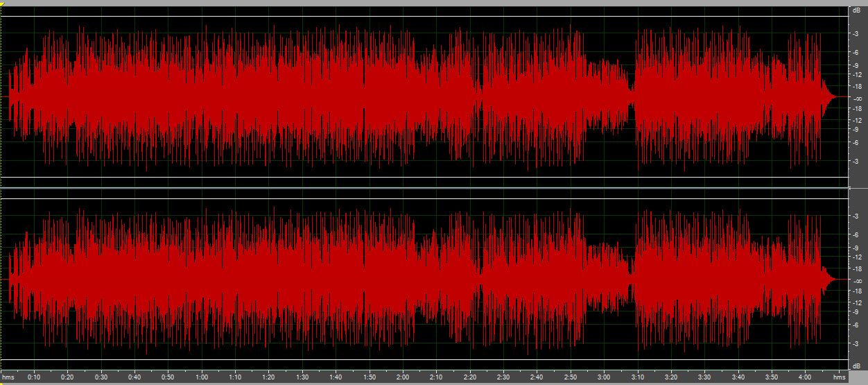Image resolution: width=868 pixels, height=385 pixels.
Task: Click the lower channel waveform at its center line
Action: coord(416,280)
